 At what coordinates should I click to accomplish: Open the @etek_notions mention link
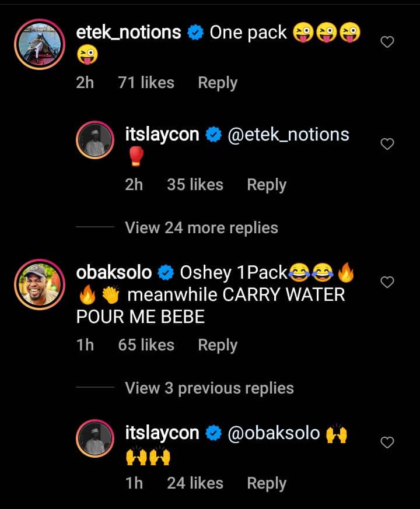(x=287, y=135)
